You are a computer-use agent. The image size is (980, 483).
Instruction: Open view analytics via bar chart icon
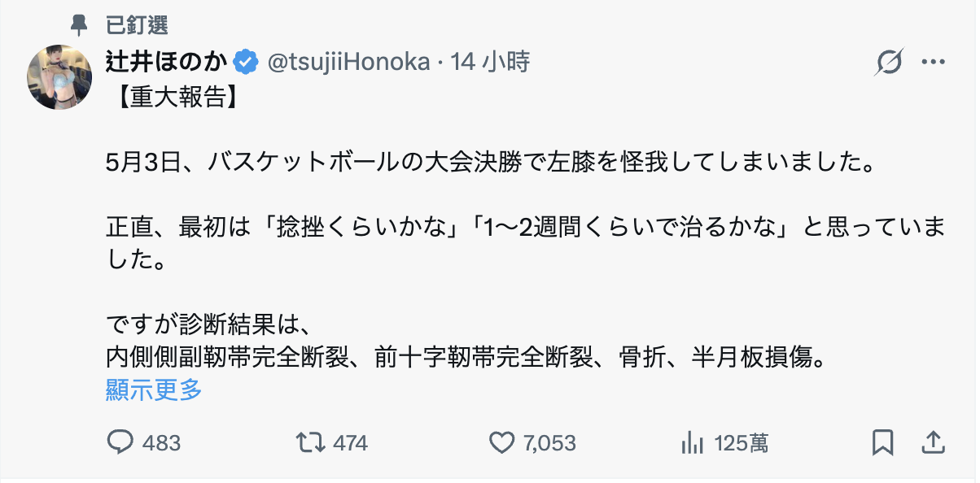[692, 442]
